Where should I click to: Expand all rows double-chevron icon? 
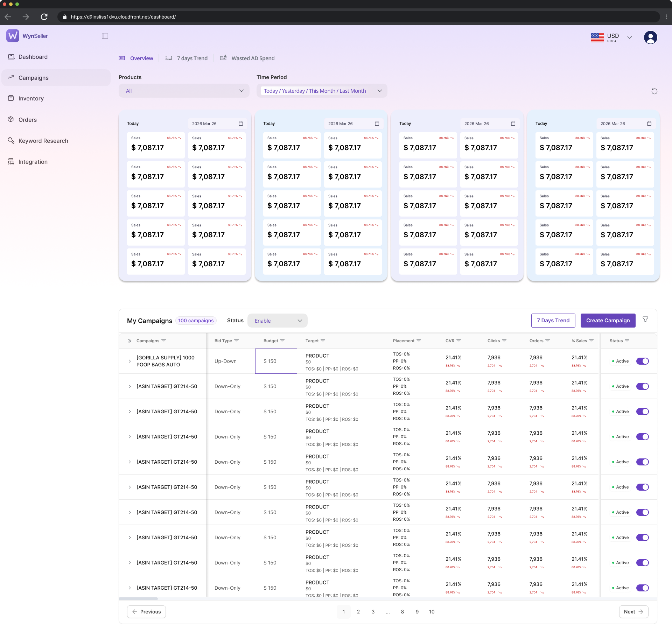click(129, 341)
